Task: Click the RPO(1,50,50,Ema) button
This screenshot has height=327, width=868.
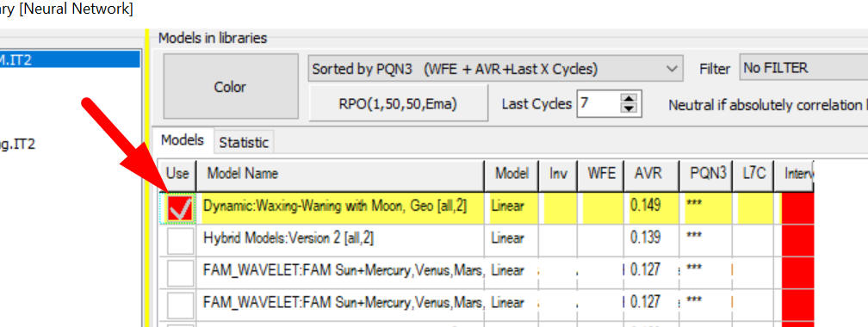Action: [x=398, y=103]
